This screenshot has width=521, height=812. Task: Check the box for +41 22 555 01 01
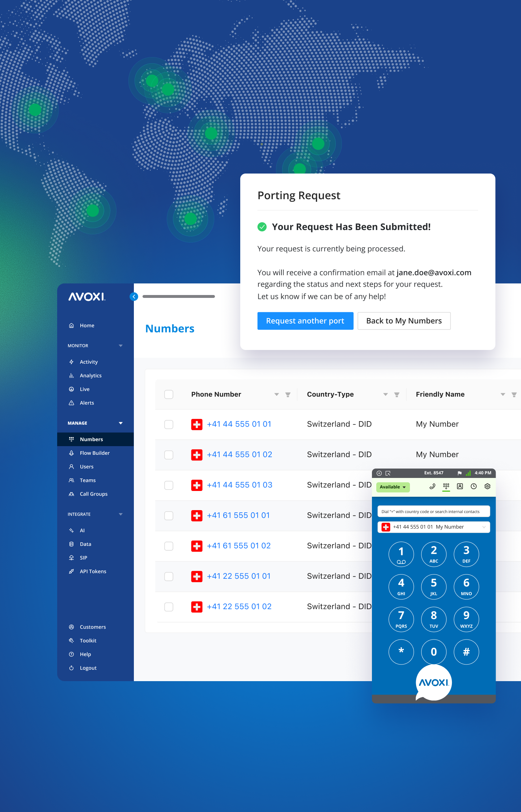click(169, 576)
